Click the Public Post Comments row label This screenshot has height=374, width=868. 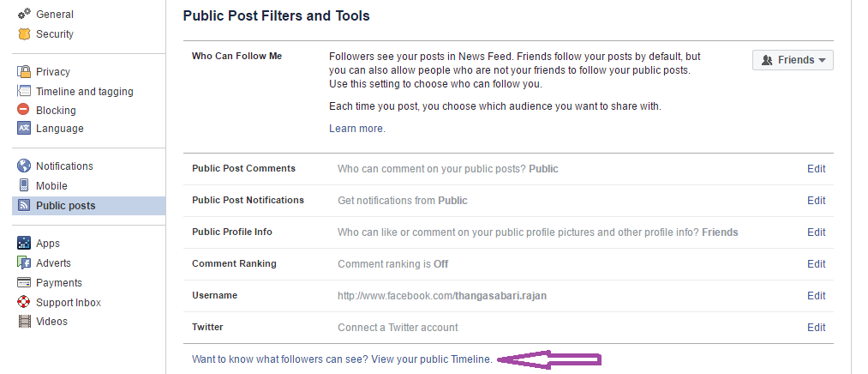click(243, 168)
